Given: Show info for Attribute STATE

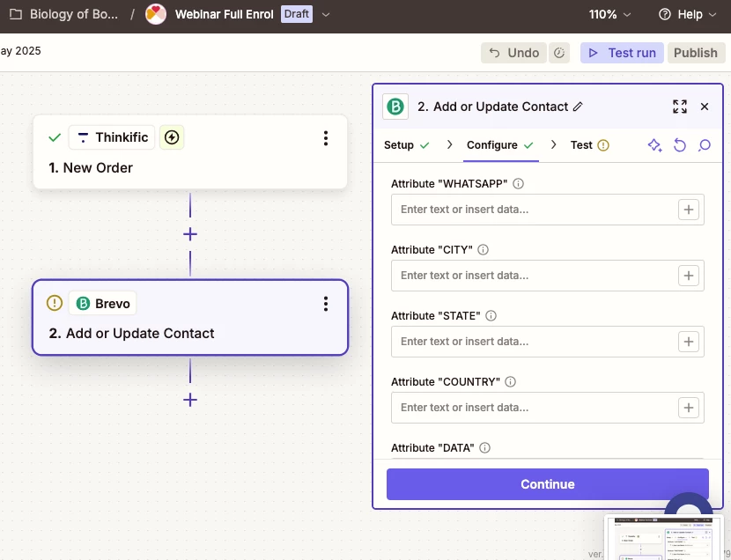Looking at the screenshot, I should coord(491,316).
